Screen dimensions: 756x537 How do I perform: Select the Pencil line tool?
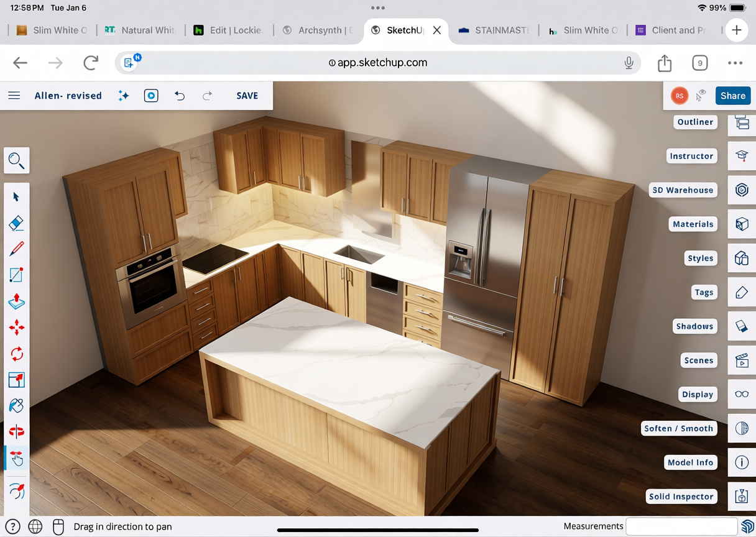(17, 249)
